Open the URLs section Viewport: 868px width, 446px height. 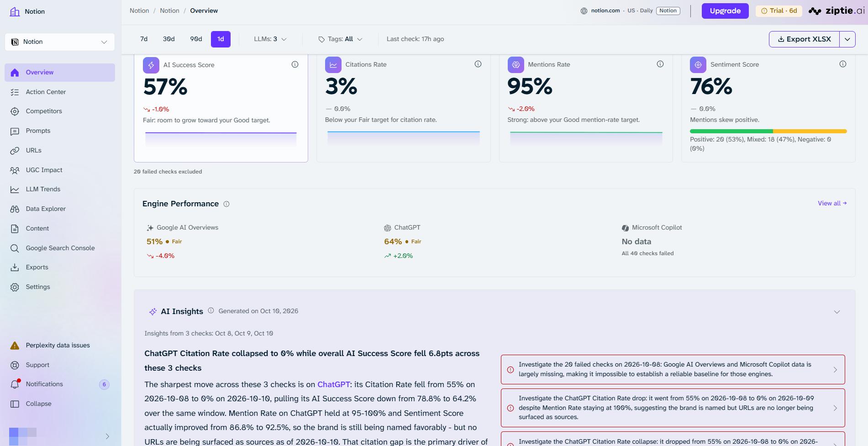59,150
